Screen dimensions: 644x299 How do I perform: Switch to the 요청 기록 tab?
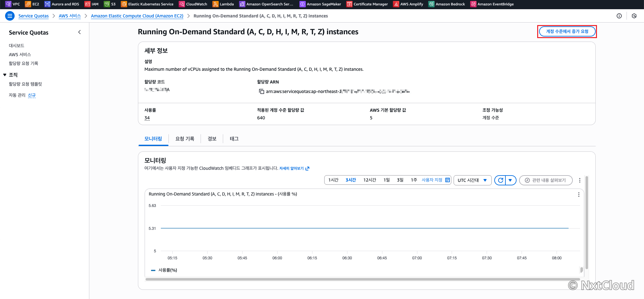pos(185,139)
